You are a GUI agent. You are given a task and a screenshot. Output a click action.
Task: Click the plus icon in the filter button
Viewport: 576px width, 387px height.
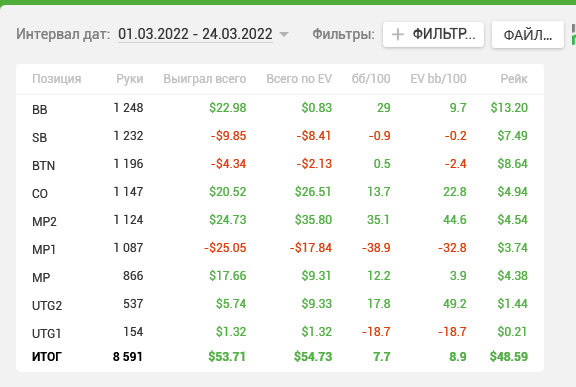click(397, 35)
